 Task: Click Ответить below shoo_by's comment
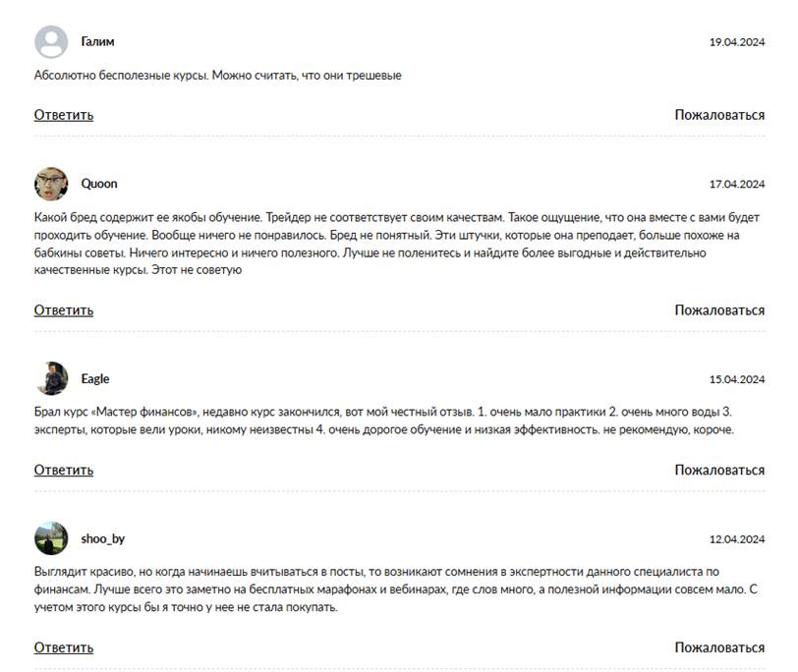point(64,647)
